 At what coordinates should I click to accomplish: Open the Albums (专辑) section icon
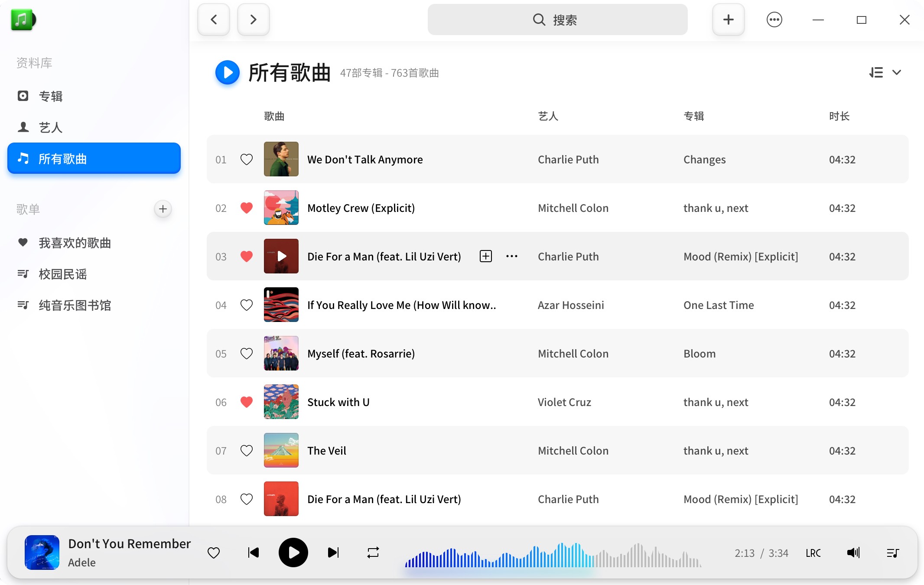(x=23, y=96)
